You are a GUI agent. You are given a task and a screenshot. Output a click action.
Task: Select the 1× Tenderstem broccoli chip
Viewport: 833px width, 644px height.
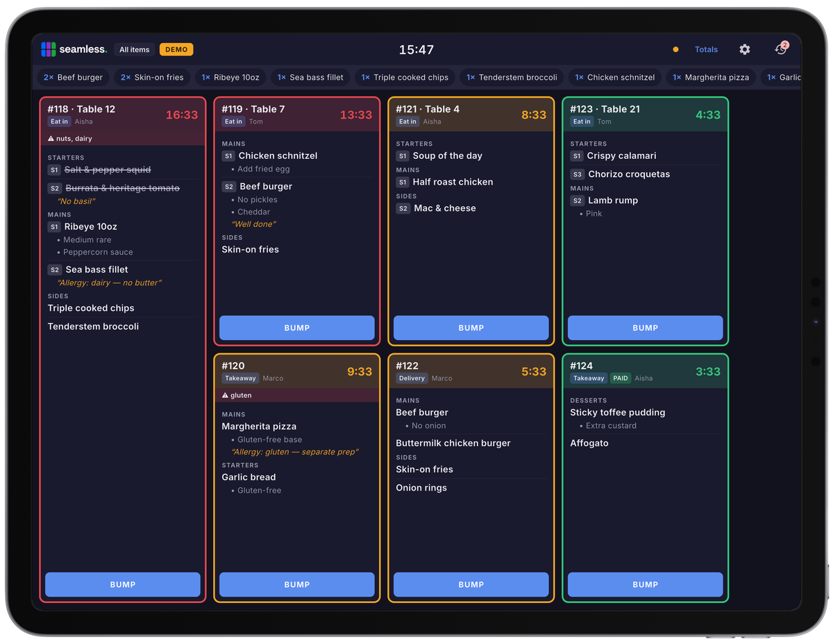tap(512, 77)
